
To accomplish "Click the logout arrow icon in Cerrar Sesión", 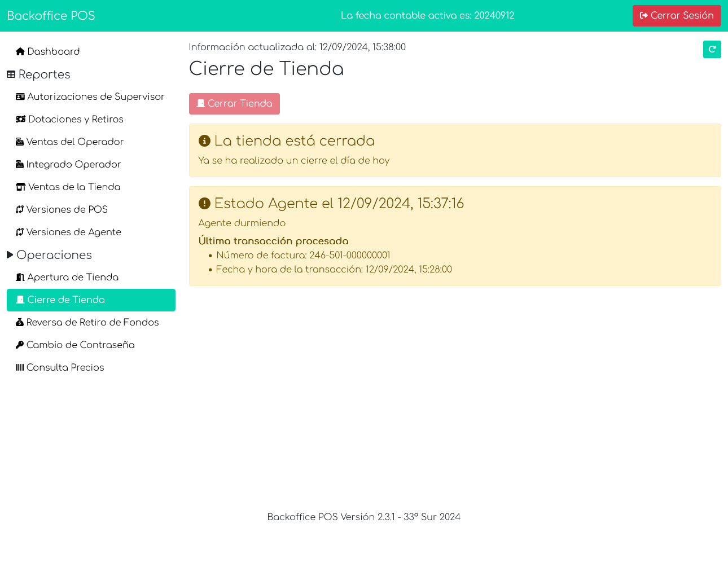I will pyautogui.click(x=644, y=16).
